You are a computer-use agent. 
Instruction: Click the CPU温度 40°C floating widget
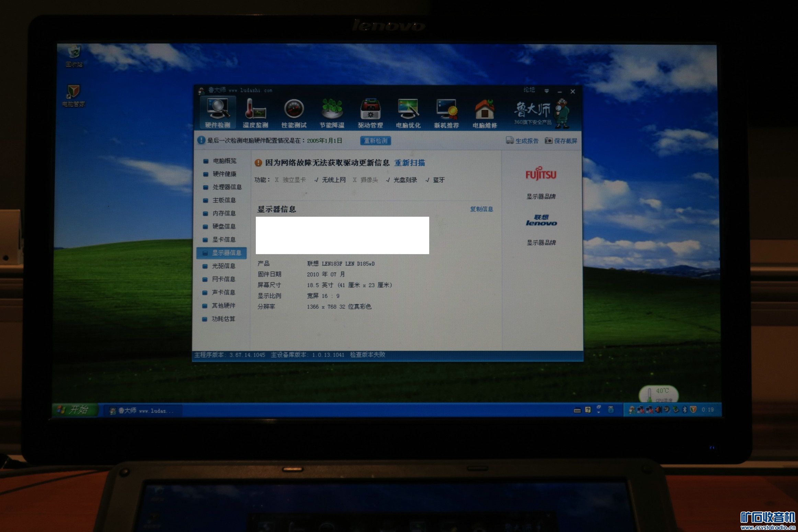click(x=658, y=394)
